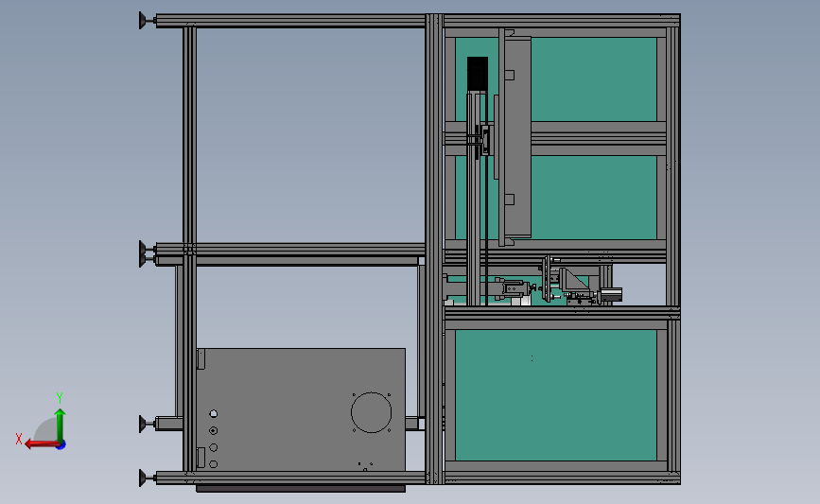Select the bottommost leveling foot on the left
This screenshot has width=820, height=504.
point(146,478)
